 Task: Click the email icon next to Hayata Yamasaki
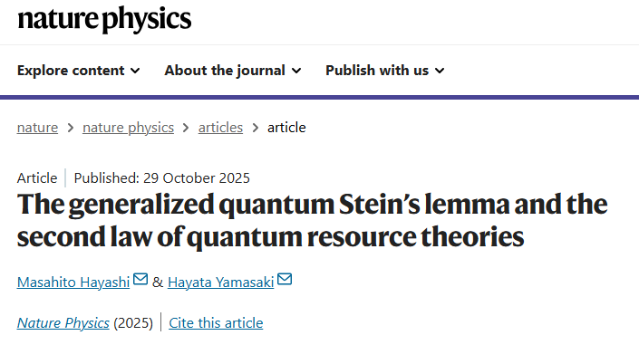(285, 280)
